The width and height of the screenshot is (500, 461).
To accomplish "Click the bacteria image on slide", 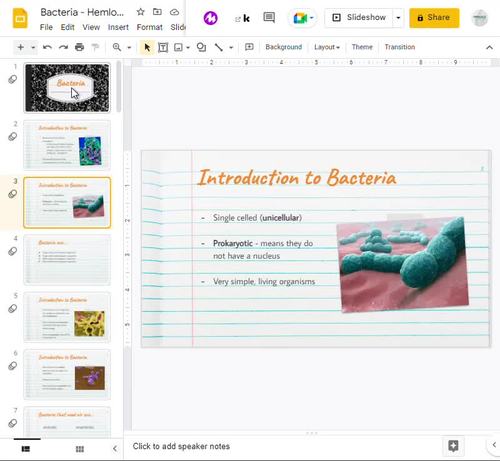I will (x=403, y=265).
